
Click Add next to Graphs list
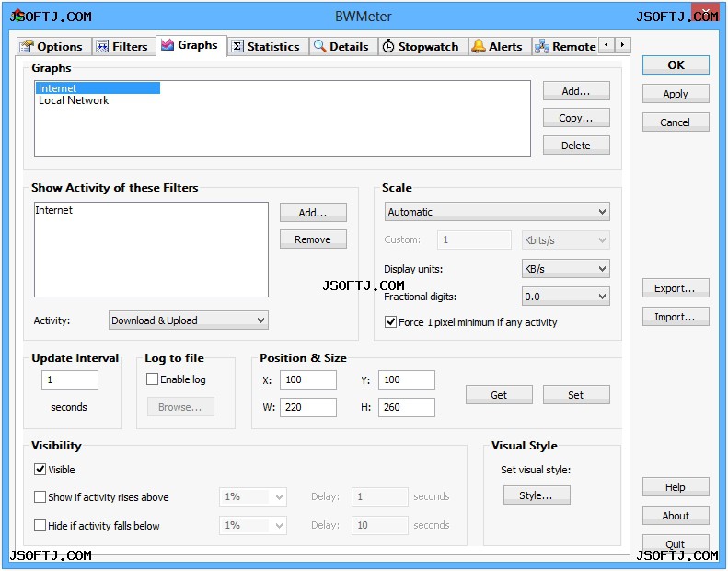576,91
